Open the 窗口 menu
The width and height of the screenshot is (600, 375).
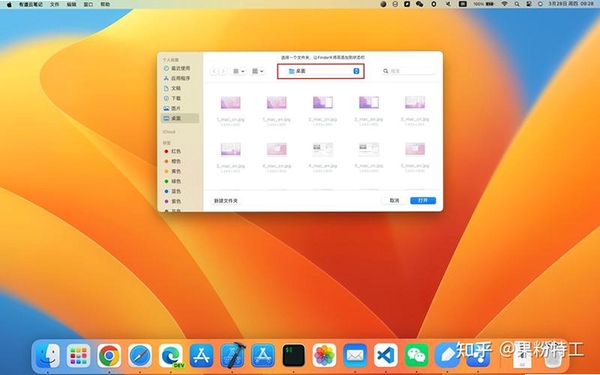coord(88,4)
